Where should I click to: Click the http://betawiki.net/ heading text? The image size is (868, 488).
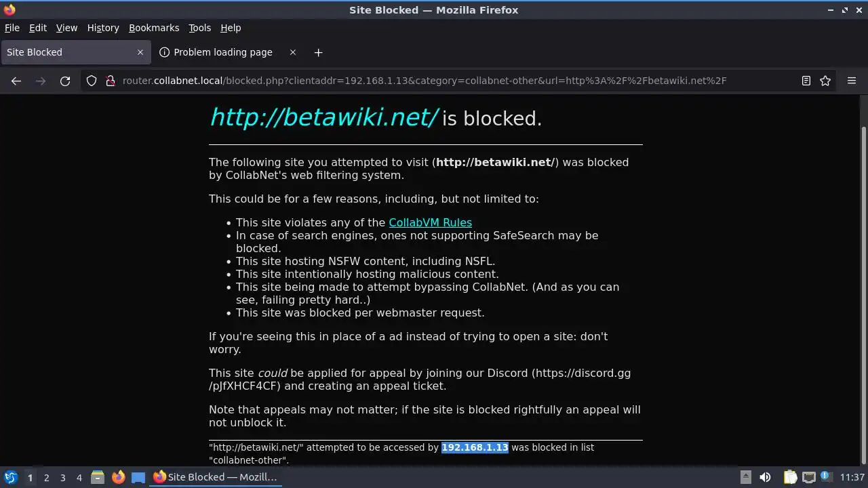pos(324,117)
